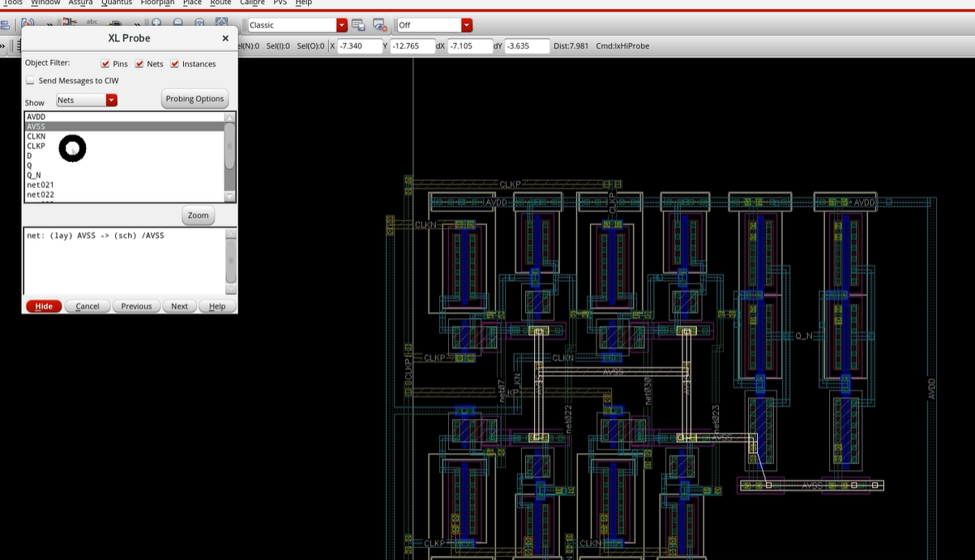
Task: Toggle the Instances object filter checkbox
Action: [x=174, y=64]
